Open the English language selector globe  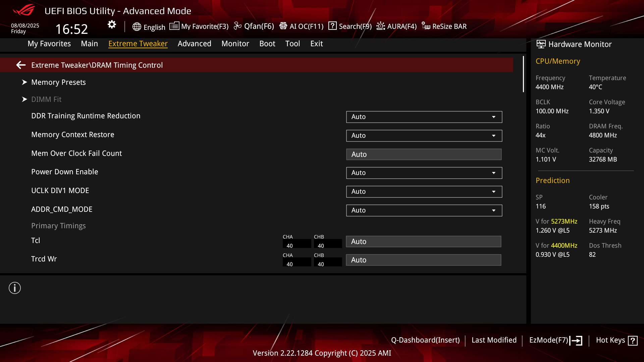[137, 26]
